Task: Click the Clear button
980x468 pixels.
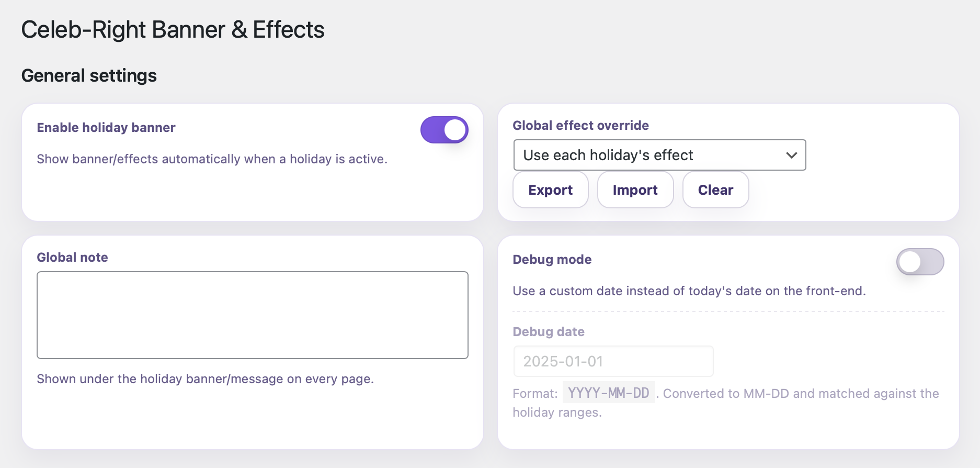Action: [715, 190]
